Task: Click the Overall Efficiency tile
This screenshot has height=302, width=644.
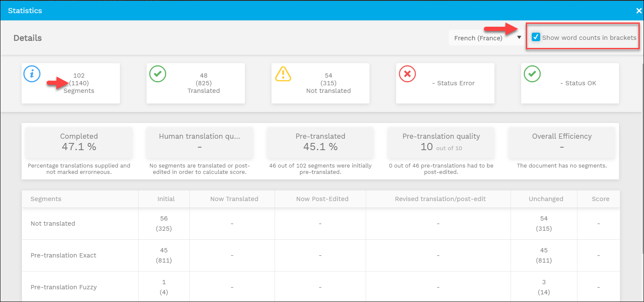Action: [x=562, y=142]
